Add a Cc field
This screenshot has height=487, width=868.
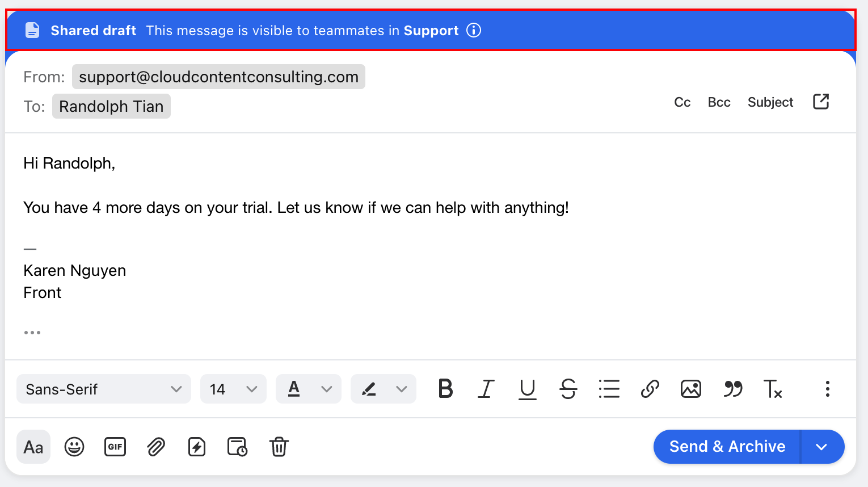click(x=682, y=102)
